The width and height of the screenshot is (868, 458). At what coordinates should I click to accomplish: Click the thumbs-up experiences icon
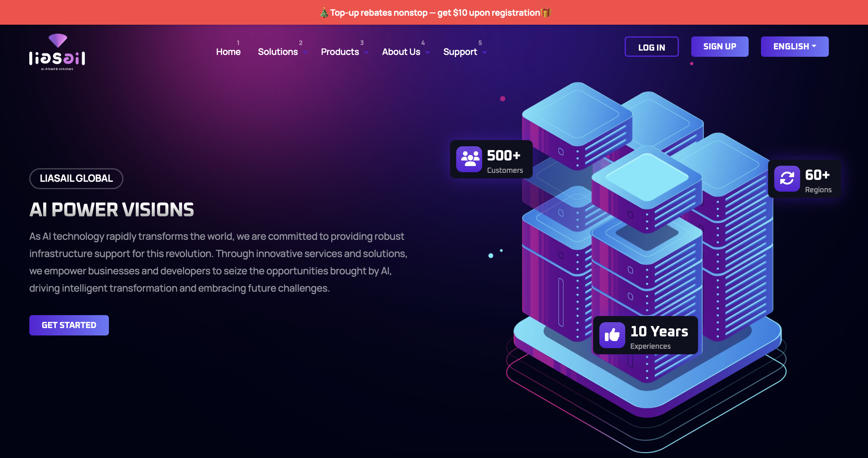(612, 335)
